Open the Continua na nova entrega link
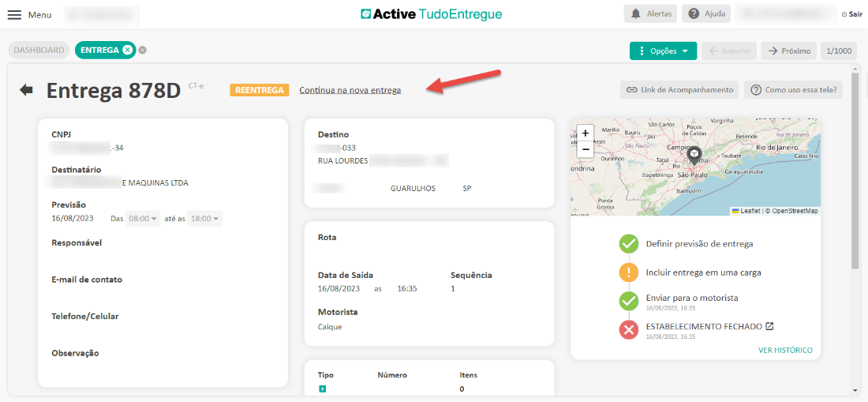Viewport: 868px width, 402px height. click(x=350, y=90)
